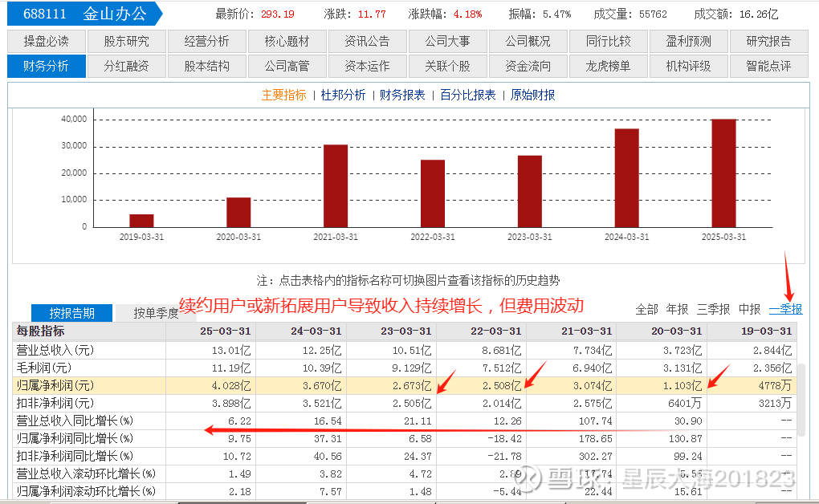Click 营业总收入滚动环比增长(%) indicator name

86,474
